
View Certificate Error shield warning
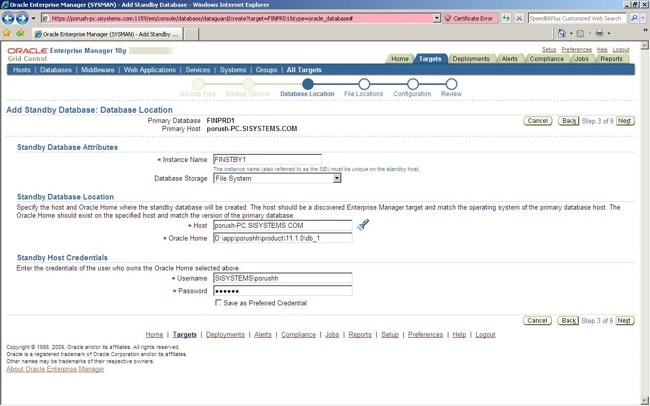click(x=471, y=18)
